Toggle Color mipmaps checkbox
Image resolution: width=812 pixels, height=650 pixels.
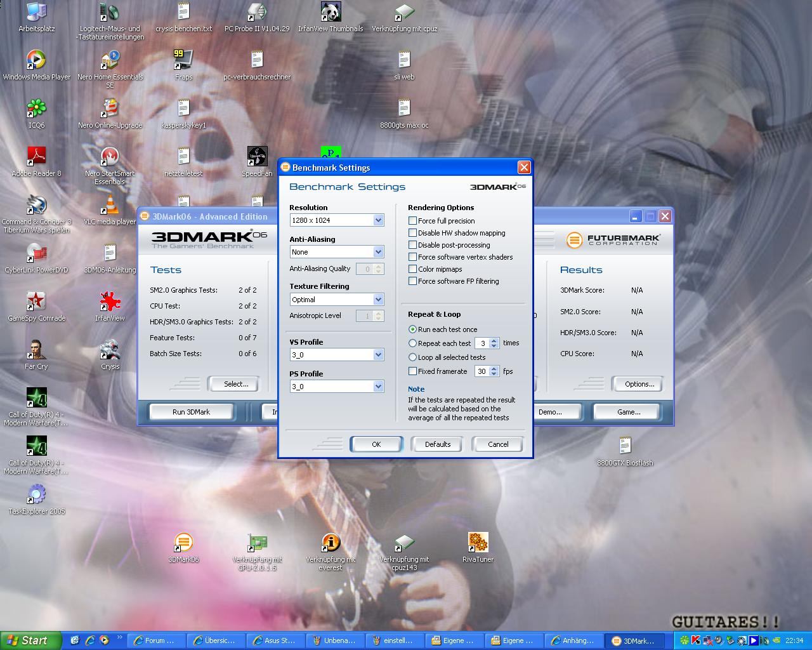pyautogui.click(x=412, y=269)
